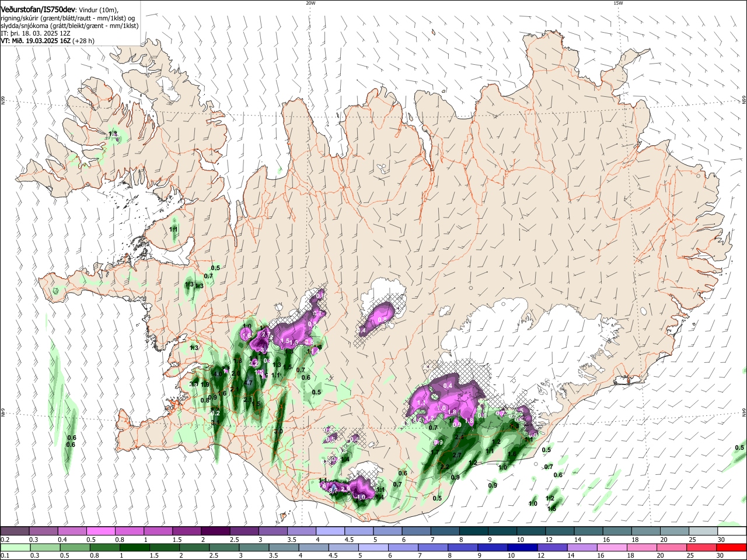Click the '30' label under the upper legend row
Viewport: 747px width, 560px height.
tap(721, 540)
